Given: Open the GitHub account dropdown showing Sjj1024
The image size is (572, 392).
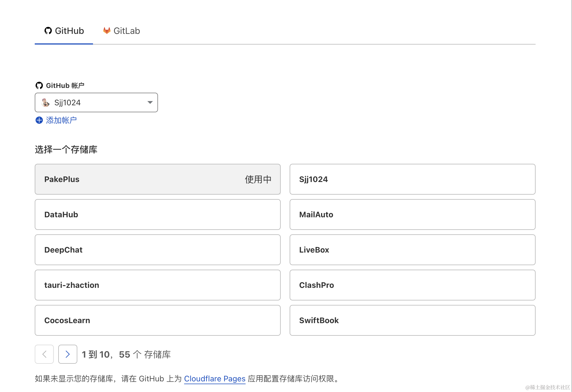Looking at the screenshot, I should pos(96,102).
